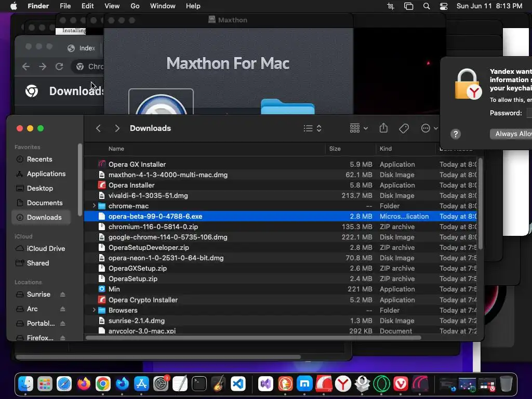Select Opera Crypto Installer row
The width and height of the screenshot is (532, 399).
(280, 300)
